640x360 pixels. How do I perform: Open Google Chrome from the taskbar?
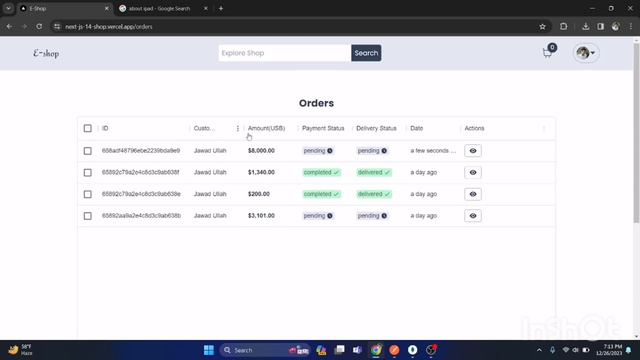[376, 350]
